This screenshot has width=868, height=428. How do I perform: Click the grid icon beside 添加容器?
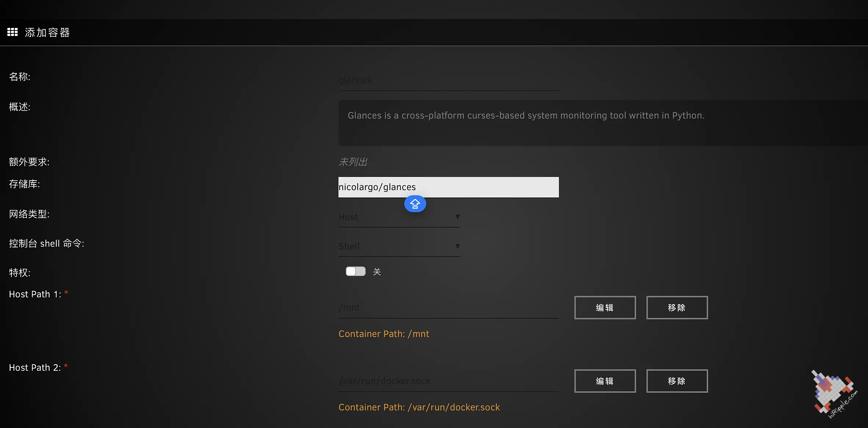(12, 32)
